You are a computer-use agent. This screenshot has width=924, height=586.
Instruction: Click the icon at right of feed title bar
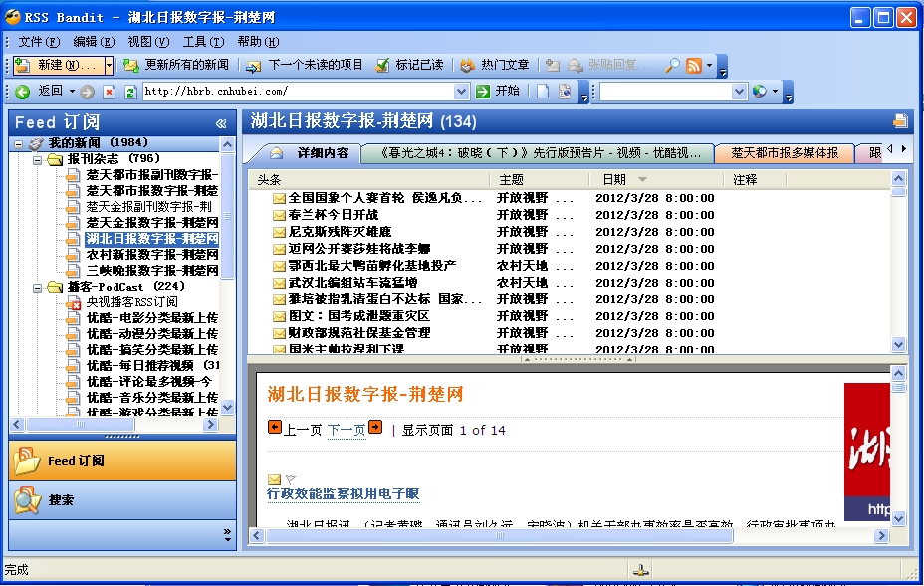(x=900, y=121)
